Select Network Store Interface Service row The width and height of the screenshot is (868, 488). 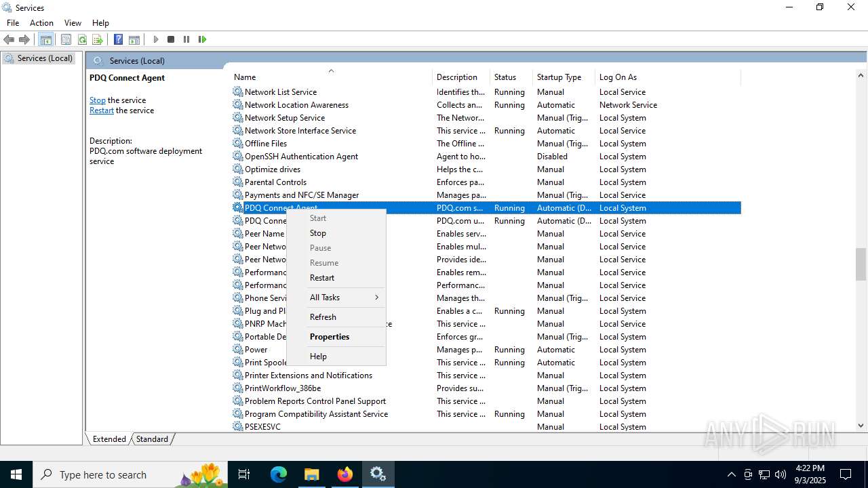486,130
